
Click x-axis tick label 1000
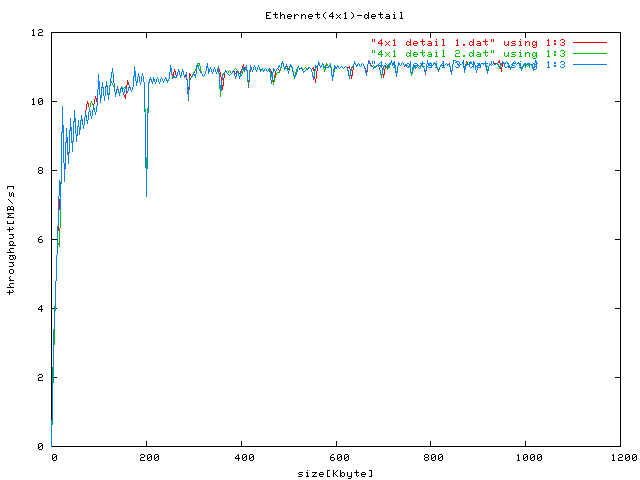click(529, 458)
